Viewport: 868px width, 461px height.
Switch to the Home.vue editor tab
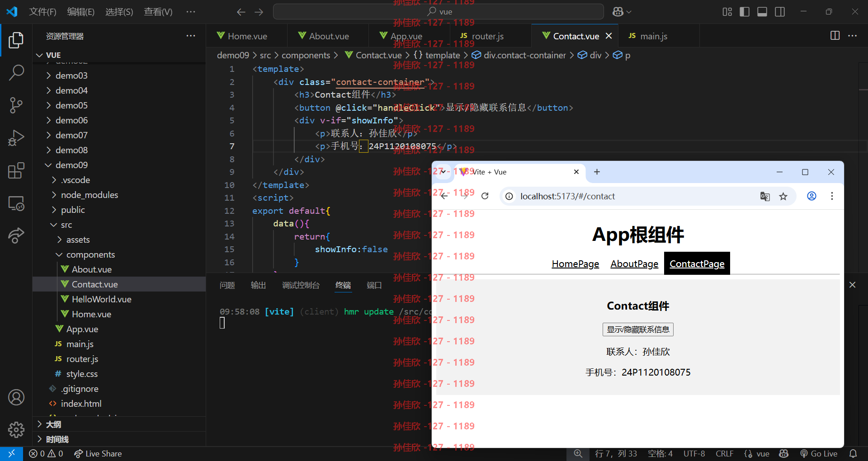(247, 36)
